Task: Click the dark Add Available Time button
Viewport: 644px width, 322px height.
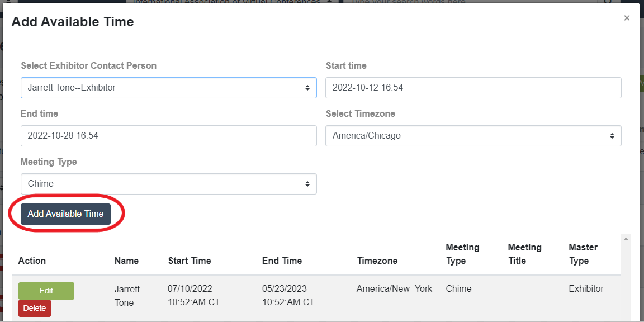Action: click(66, 214)
